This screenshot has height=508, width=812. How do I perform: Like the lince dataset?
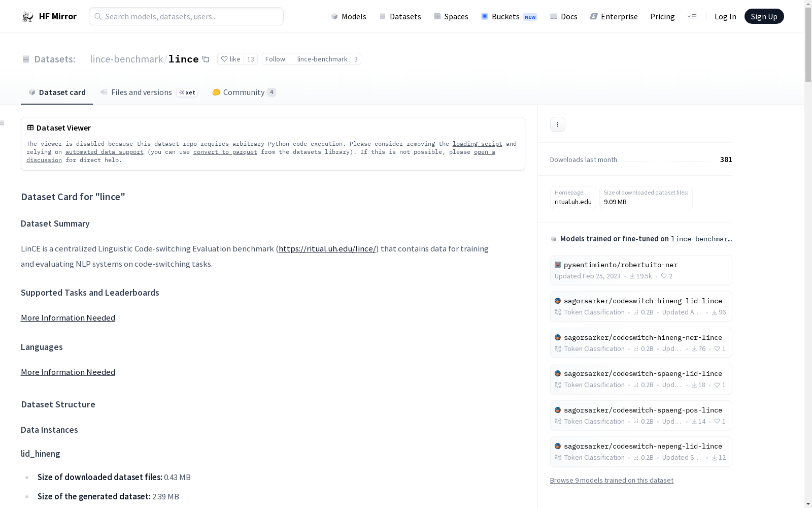231,59
